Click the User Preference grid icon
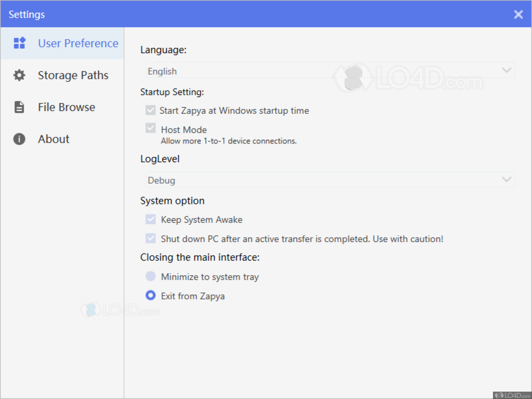Screen dimensions: 532x399 coord(19,43)
